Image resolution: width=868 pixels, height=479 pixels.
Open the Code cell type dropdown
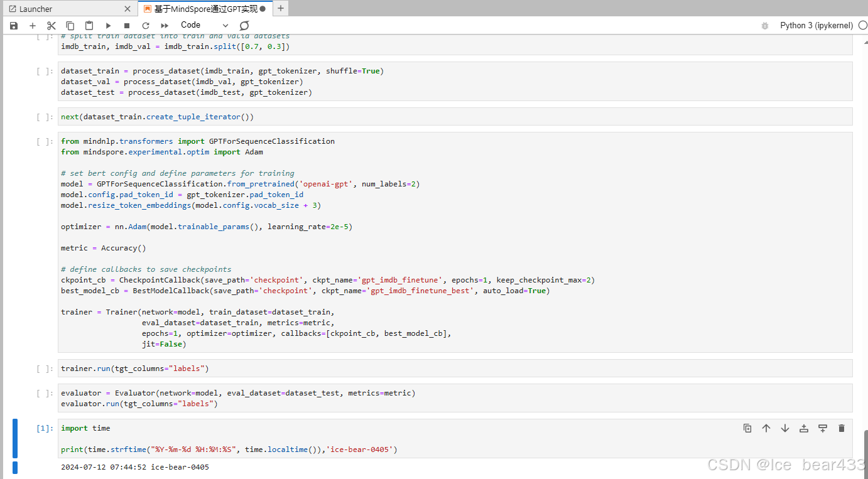205,25
